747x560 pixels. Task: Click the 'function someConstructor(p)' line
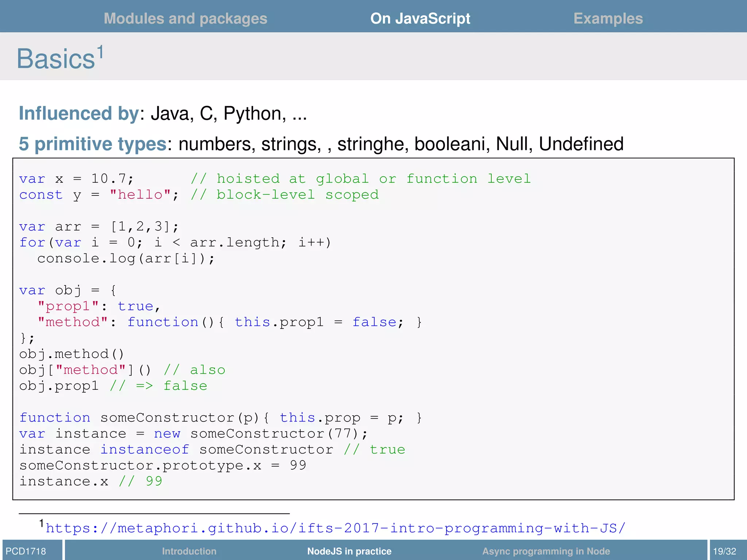(221, 418)
